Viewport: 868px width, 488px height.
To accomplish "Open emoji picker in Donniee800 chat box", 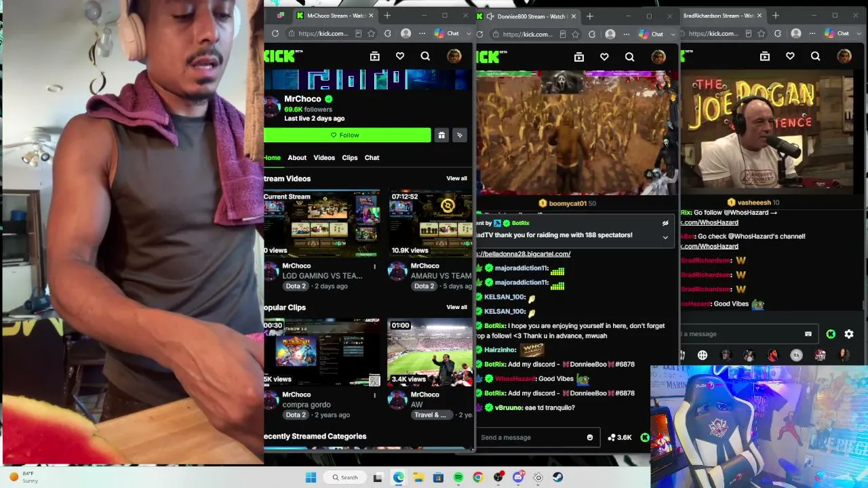I will (590, 437).
